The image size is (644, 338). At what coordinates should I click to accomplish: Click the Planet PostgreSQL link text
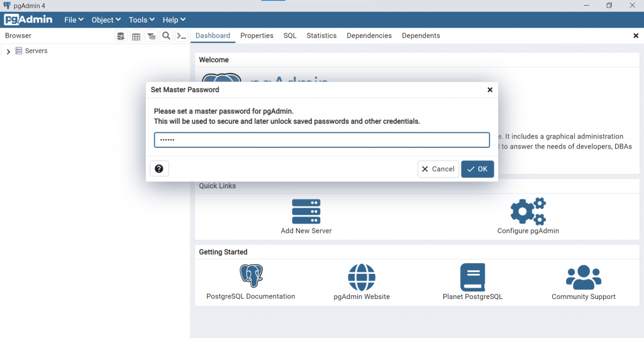[x=472, y=296]
